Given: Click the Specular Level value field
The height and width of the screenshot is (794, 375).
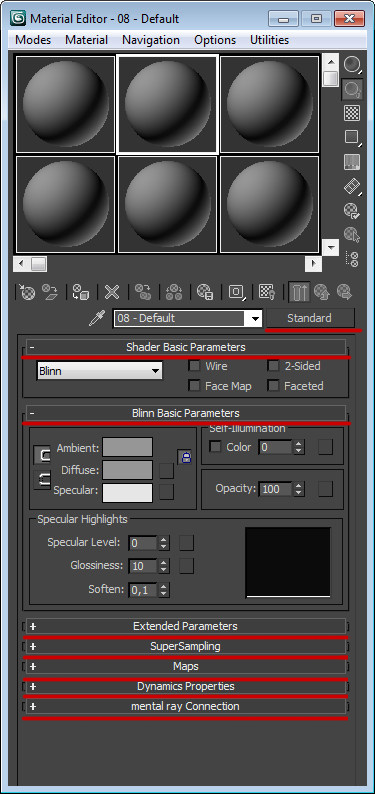Looking at the screenshot, I should (x=143, y=543).
